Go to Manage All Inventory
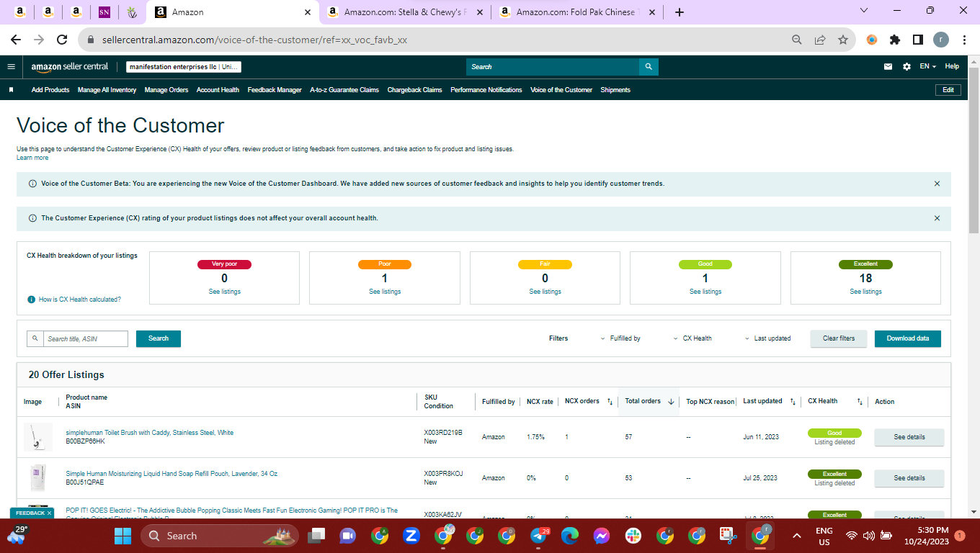980x553 pixels. [107, 90]
